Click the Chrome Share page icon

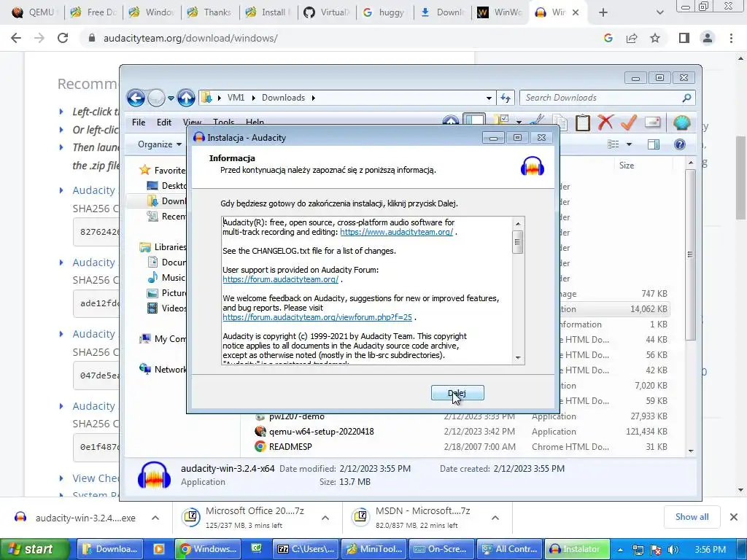tap(632, 38)
